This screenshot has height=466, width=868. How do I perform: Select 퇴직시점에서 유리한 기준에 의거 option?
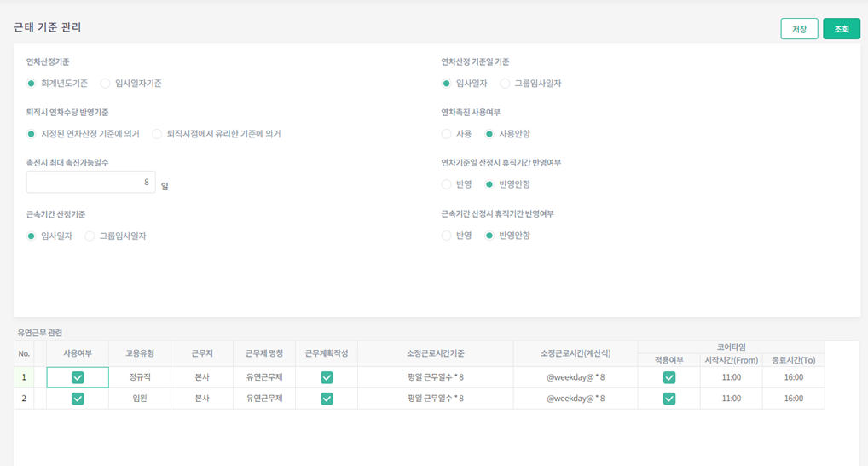pyautogui.click(x=157, y=134)
